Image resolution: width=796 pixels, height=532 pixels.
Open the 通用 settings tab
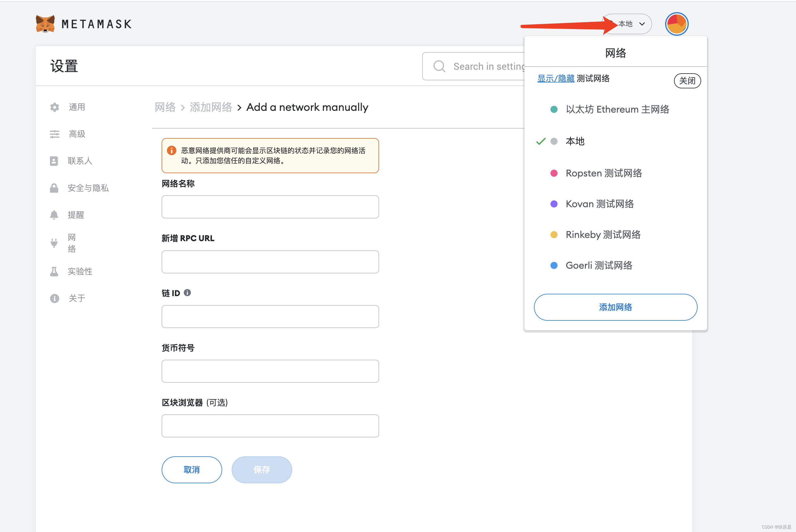coord(77,107)
